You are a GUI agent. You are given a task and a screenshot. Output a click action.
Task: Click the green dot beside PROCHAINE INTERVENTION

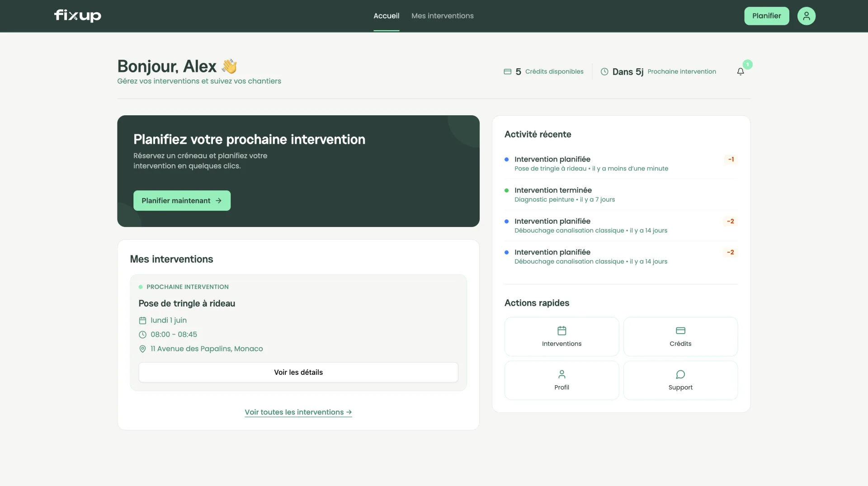click(141, 287)
